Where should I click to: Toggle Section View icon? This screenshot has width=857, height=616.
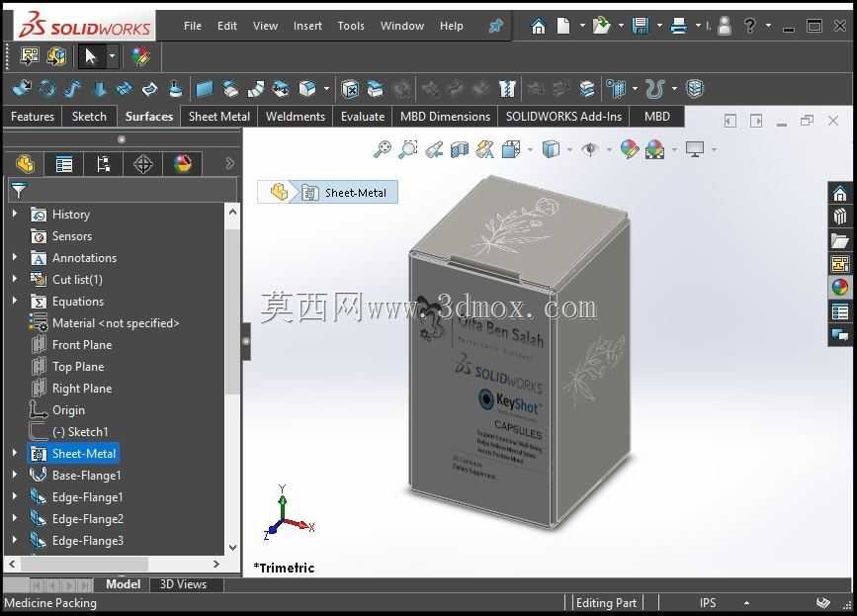coord(460,149)
